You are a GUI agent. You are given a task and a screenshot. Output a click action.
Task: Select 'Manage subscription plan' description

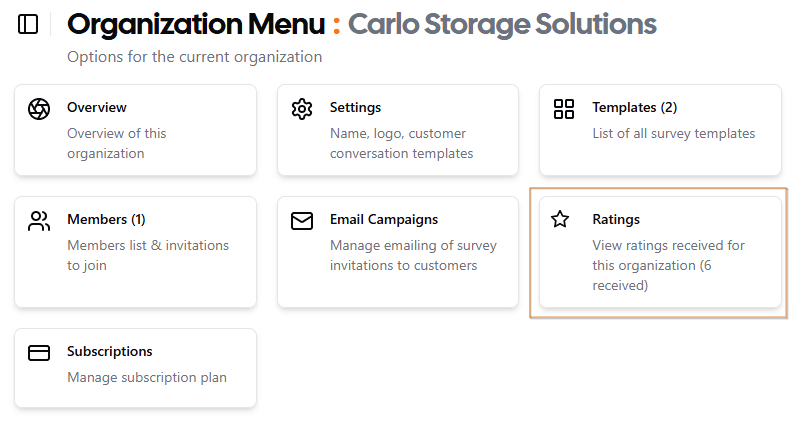point(147,378)
